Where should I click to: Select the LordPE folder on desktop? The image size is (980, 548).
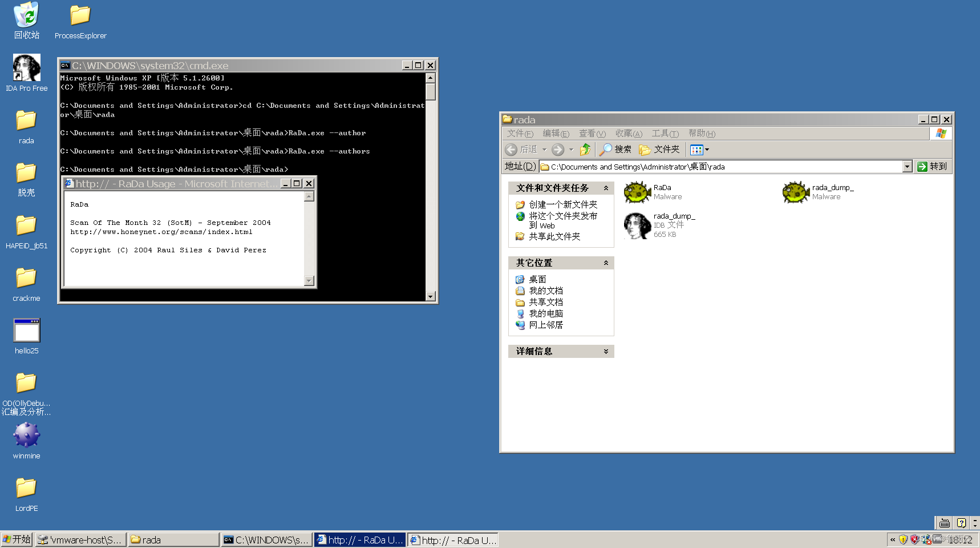coord(26,494)
